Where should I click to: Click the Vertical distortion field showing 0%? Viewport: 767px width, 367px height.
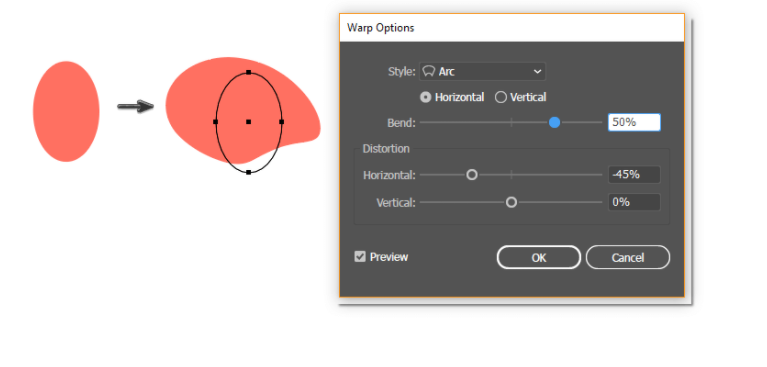pyautogui.click(x=634, y=202)
